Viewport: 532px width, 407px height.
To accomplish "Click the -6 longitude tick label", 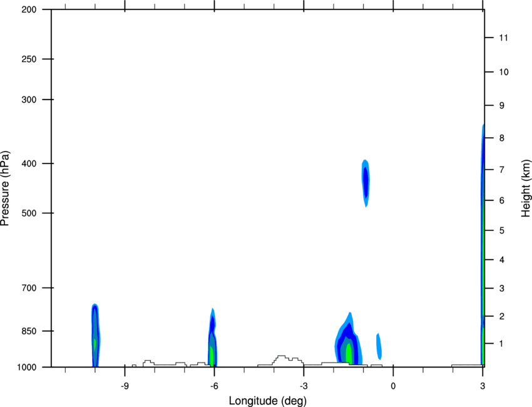I will (214, 386).
